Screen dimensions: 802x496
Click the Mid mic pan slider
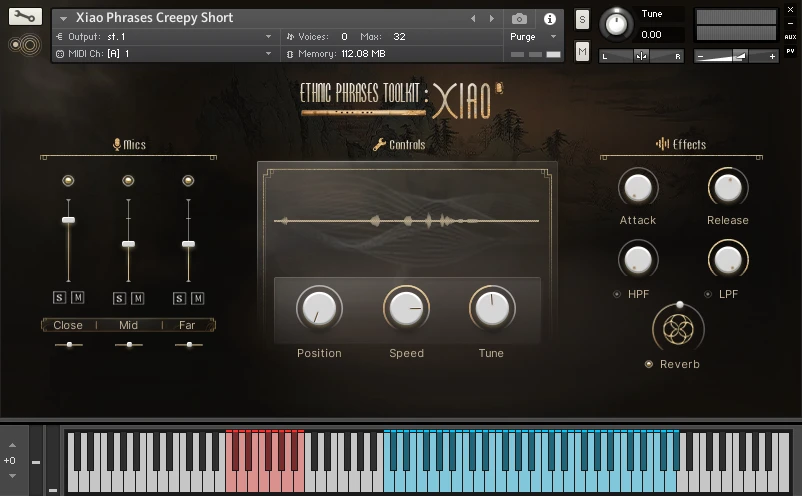[x=129, y=345]
